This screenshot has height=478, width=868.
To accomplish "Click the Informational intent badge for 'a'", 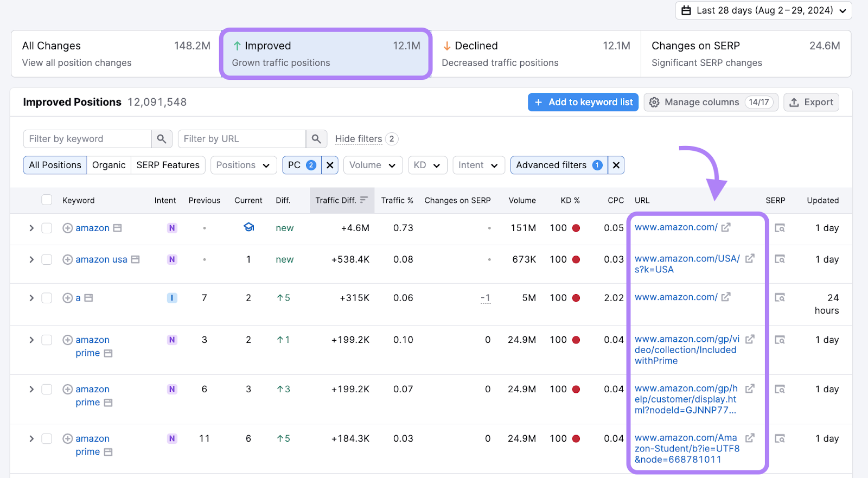I will [172, 298].
